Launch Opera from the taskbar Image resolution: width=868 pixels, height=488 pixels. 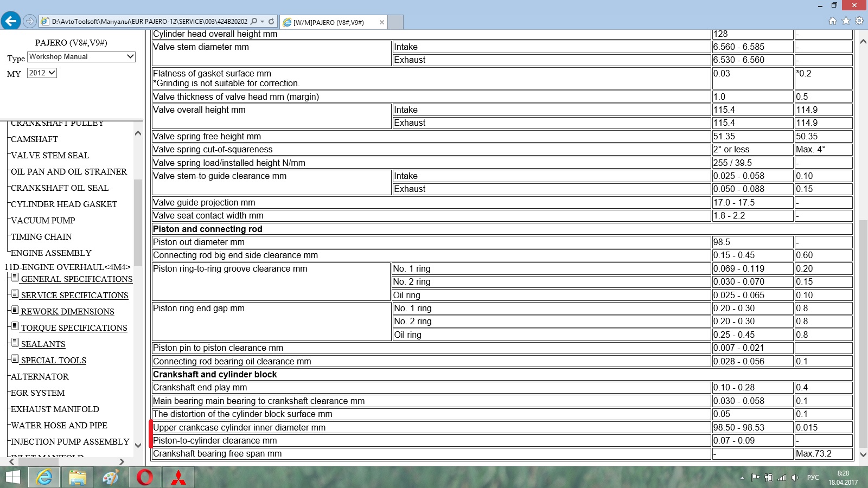[145, 477]
